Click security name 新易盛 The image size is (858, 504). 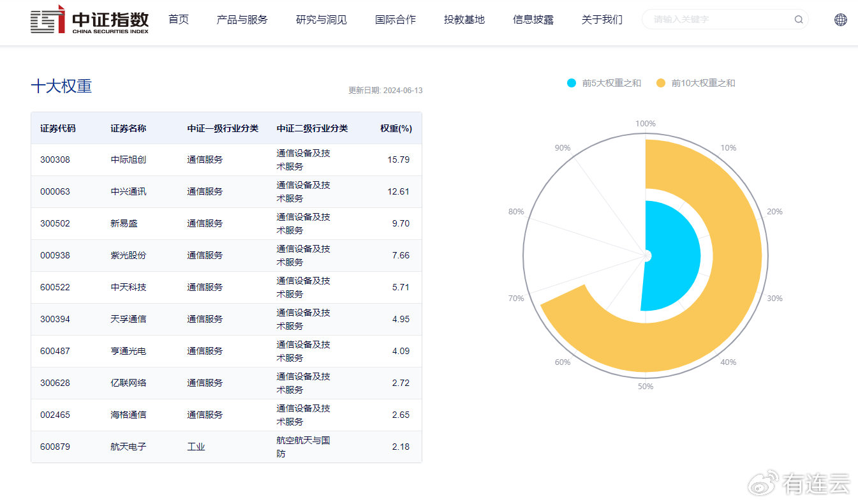(x=124, y=223)
